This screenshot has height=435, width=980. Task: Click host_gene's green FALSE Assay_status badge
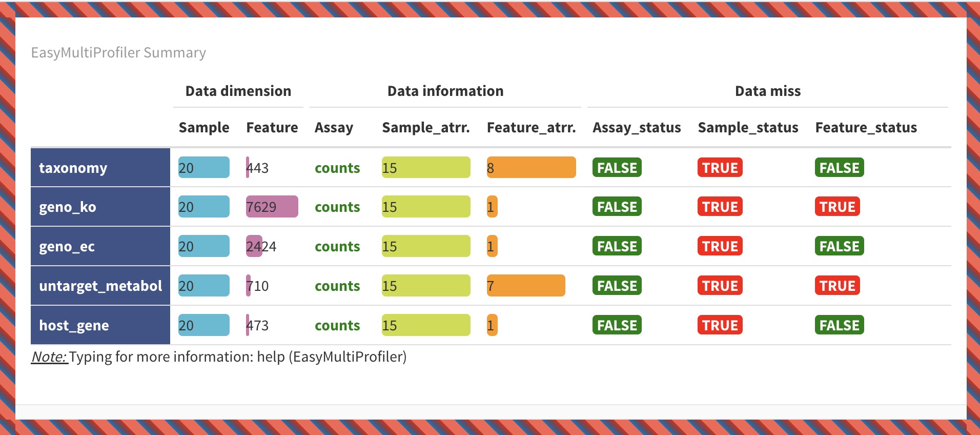pyautogui.click(x=617, y=325)
